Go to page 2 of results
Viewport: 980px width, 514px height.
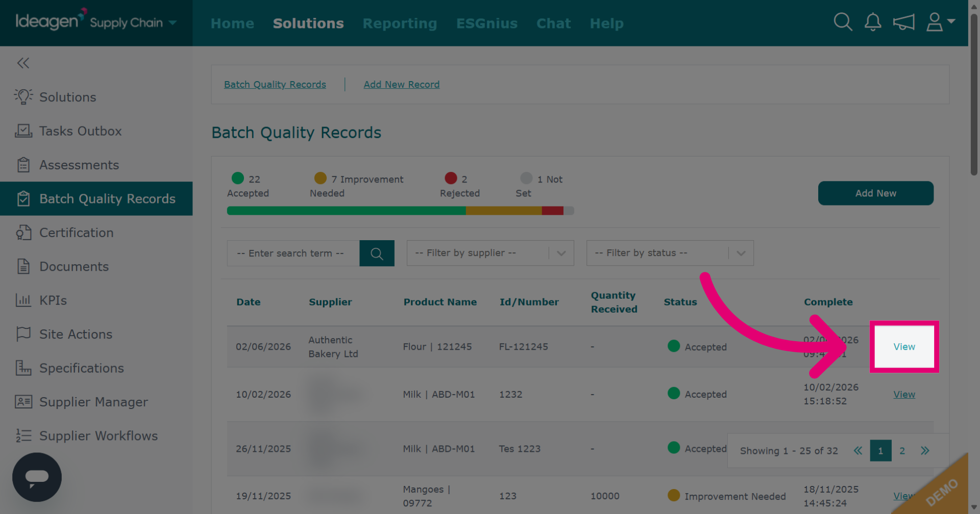902,451
